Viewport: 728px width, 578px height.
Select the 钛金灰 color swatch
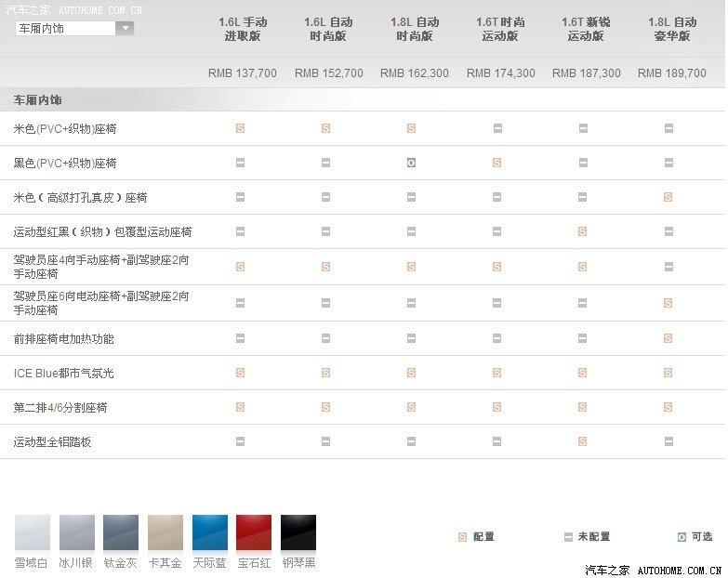pyautogui.click(x=121, y=532)
